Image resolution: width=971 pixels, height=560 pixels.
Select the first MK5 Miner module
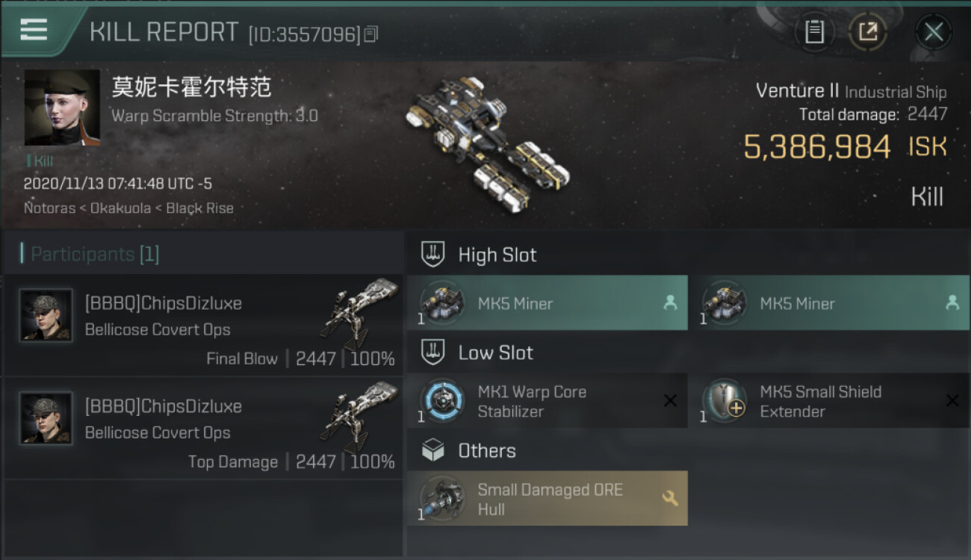(547, 303)
